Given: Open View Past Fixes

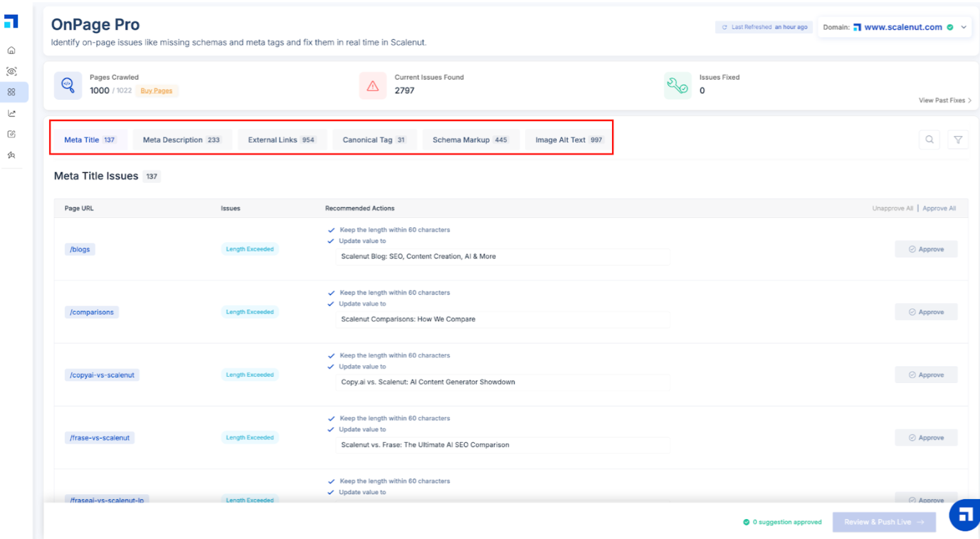Looking at the screenshot, I should click(x=944, y=101).
